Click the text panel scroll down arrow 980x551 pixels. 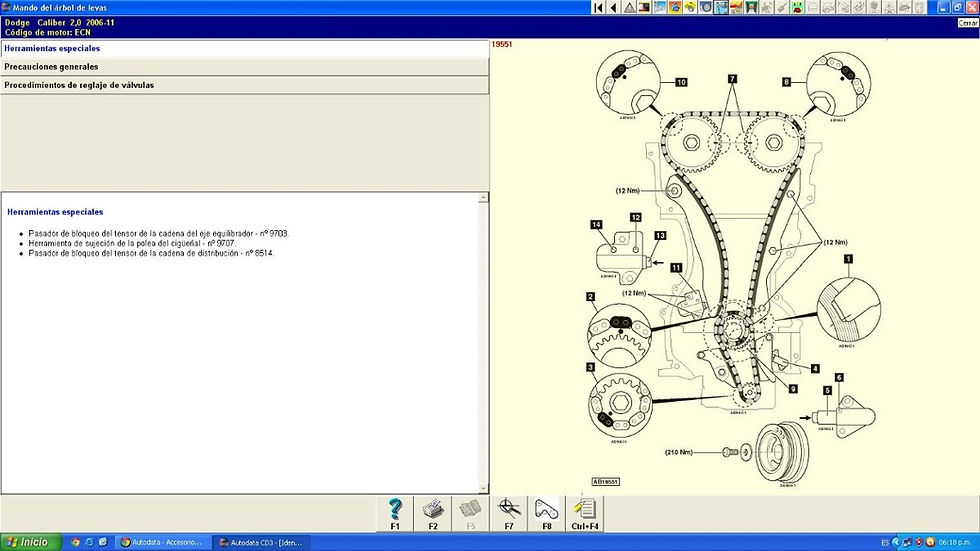[x=483, y=489]
